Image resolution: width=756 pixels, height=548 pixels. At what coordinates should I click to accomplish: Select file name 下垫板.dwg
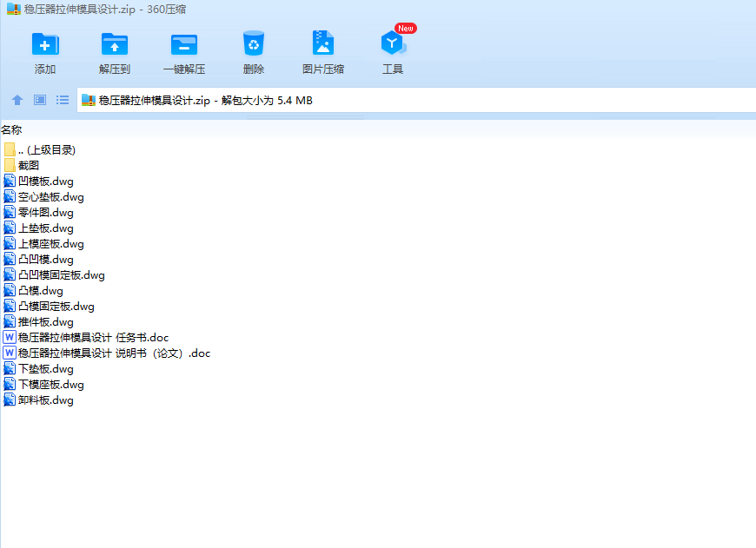pyautogui.click(x=46, y=369)
